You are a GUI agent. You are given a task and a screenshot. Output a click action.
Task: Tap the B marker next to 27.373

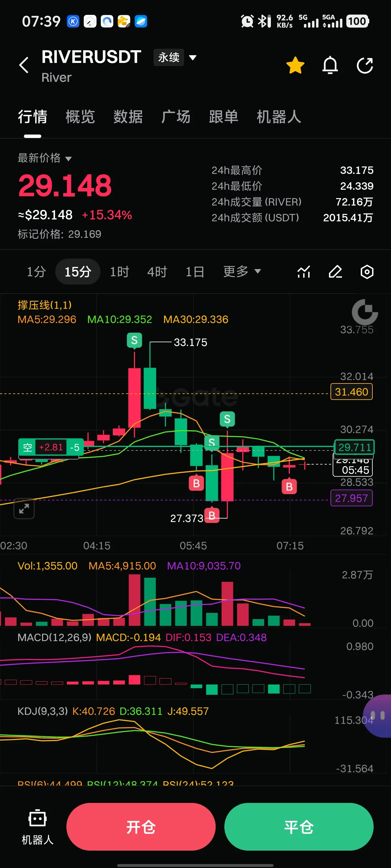[x=212, y=516]
